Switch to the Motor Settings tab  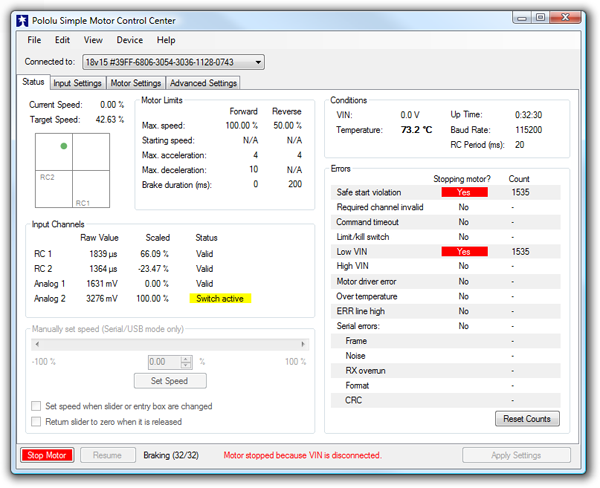coord(135,83)
